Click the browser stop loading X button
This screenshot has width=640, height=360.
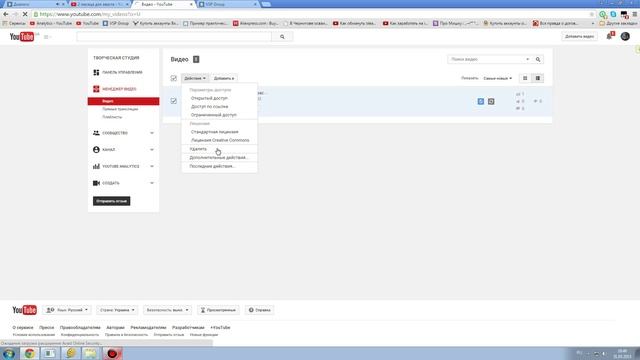pos(25,14)
